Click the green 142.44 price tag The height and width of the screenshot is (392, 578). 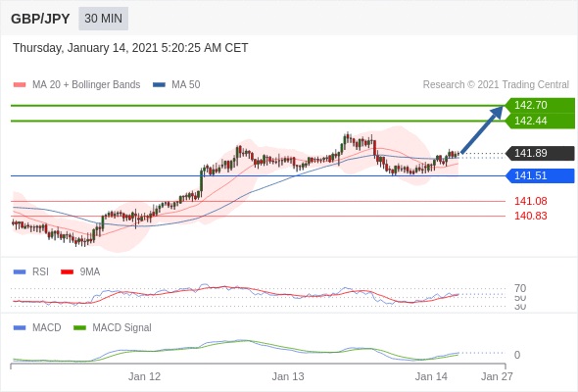[x=540, y=121]
